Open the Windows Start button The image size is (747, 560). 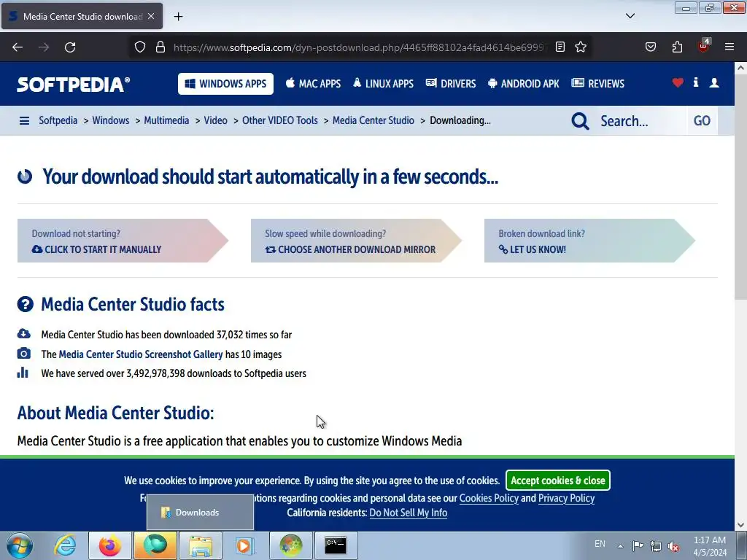(19, 545)
